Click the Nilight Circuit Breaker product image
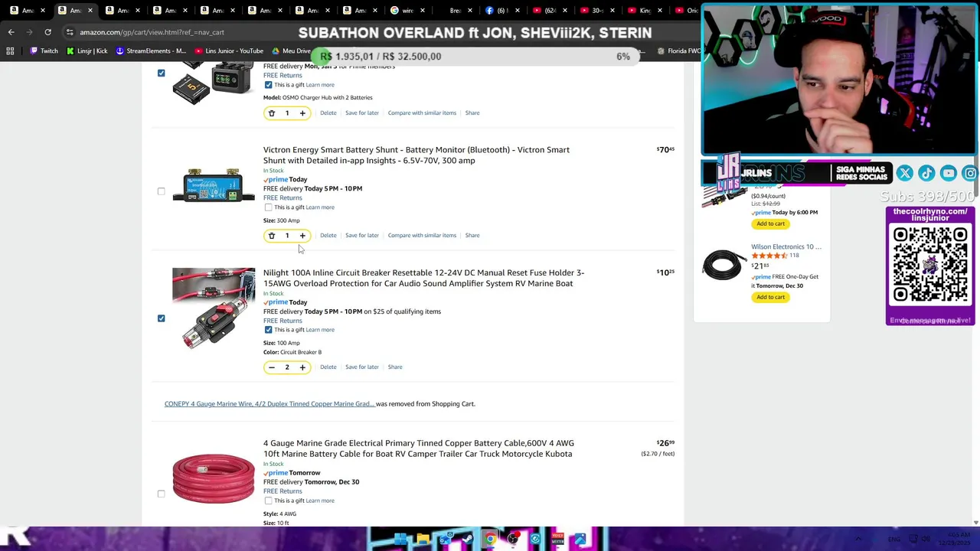The width and height of the screenshot is (980, 551). tap(214, 308)
